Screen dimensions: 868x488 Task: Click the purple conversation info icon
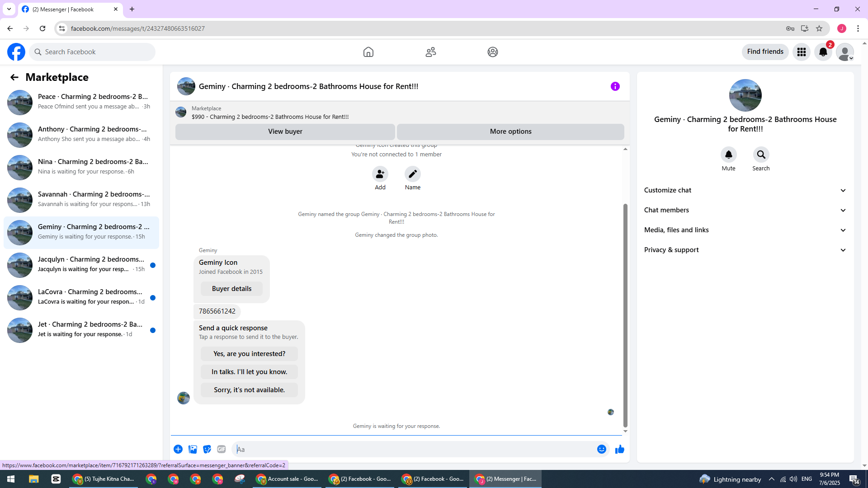615,86
